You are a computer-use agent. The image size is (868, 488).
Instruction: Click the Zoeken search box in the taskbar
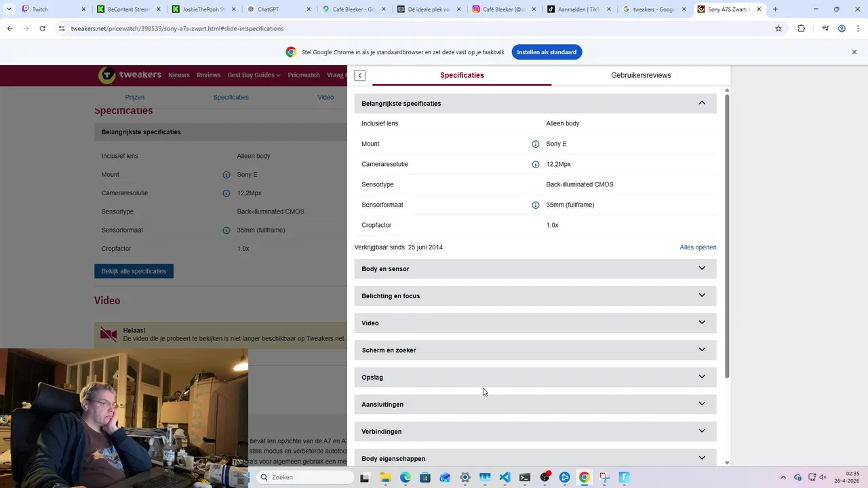[305, 477]
